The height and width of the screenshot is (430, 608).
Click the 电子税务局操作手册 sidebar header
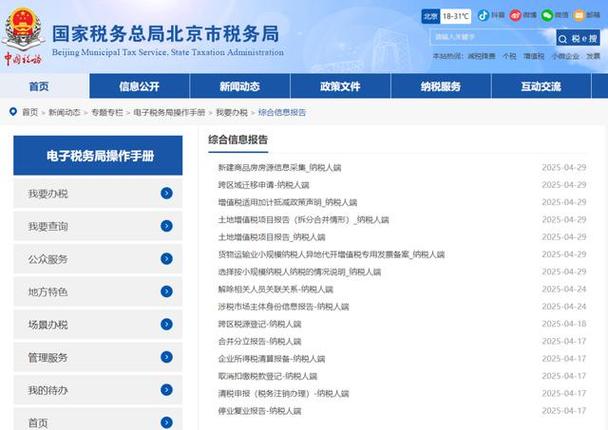98,155
